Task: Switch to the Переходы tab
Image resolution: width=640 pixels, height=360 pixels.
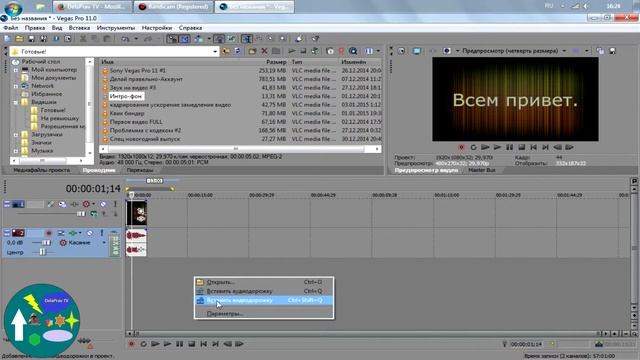Action: click(x=140, y=170)
